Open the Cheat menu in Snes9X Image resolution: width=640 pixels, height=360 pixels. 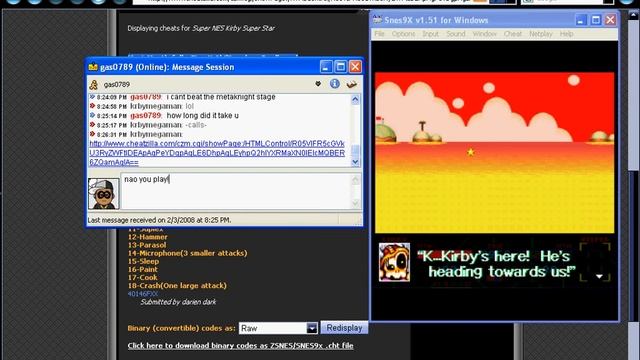tap(513, 34)
